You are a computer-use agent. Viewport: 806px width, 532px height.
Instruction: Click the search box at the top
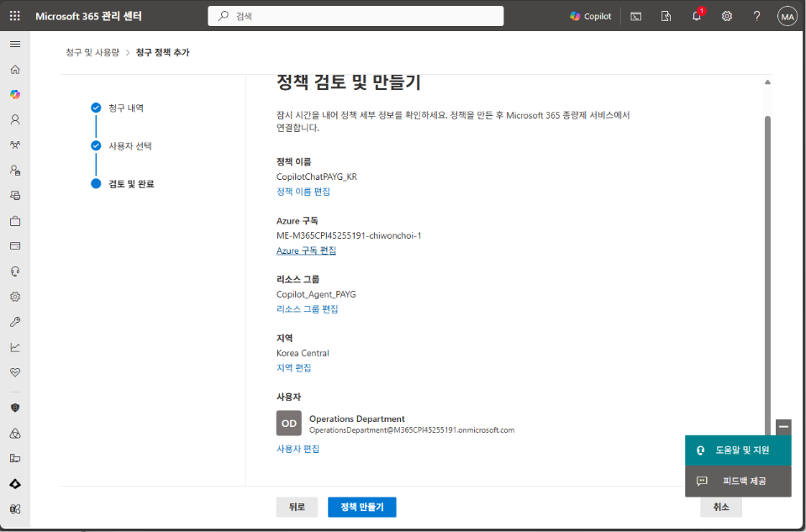tap(356, 16)
